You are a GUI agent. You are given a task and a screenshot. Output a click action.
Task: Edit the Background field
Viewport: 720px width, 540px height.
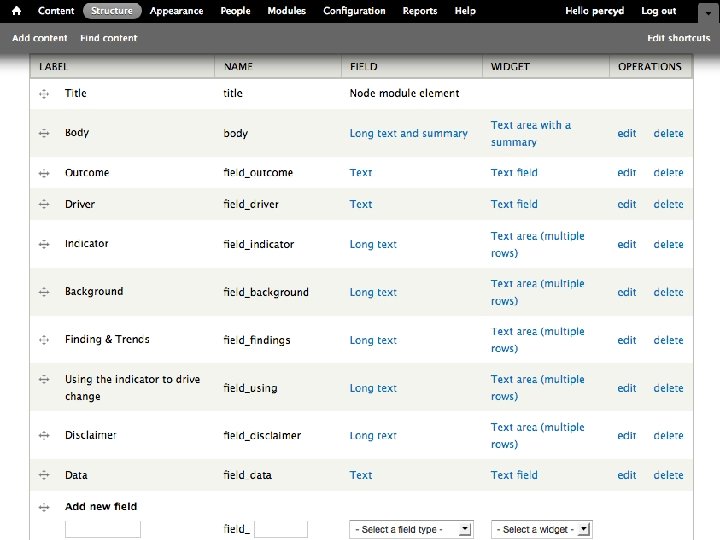(x=627, y=292)
